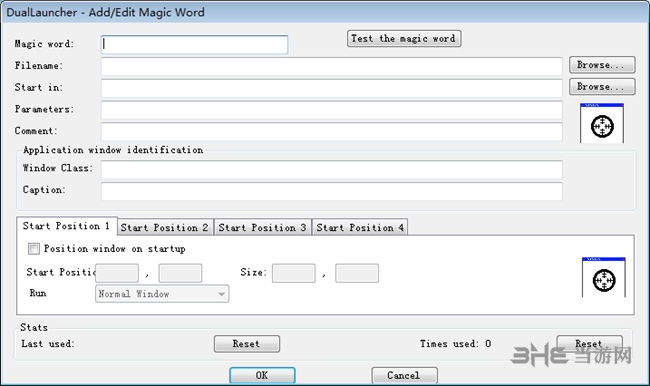This screenshot has width=650, height=386.
Task: Reset the Times used counter
Action: 589,344
